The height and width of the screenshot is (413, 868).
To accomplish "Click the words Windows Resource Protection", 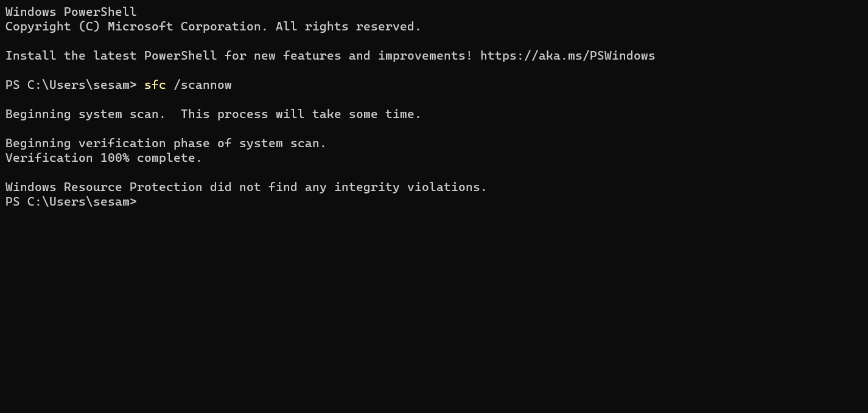I will pyautogui.click(x=103, y=187).
